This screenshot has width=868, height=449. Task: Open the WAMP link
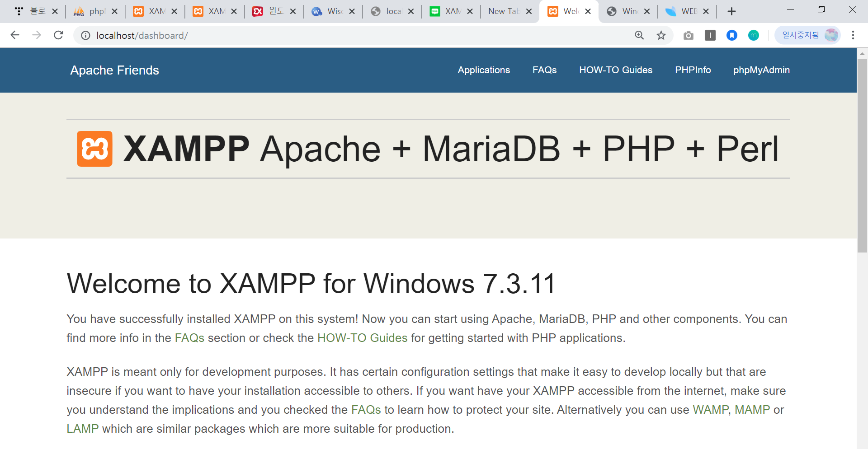click(x=710, y=410)
